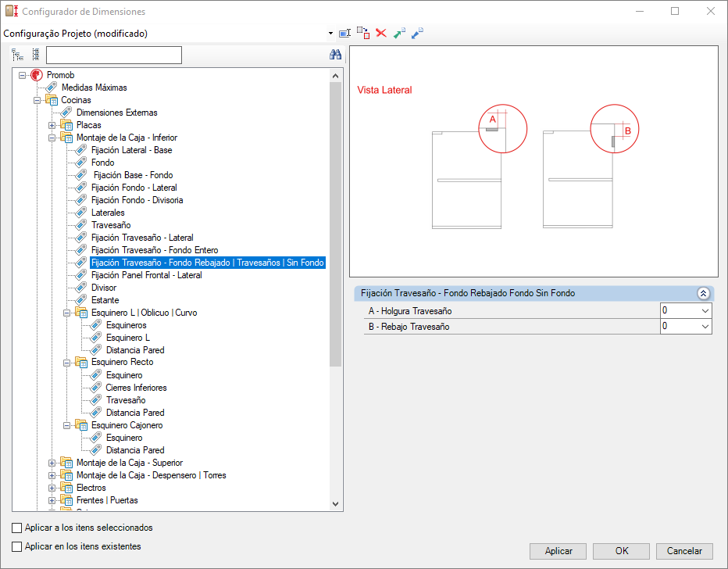Click the red X delete configuration icon
This screenshot has width=728, height=569.
tap(381, 33)
